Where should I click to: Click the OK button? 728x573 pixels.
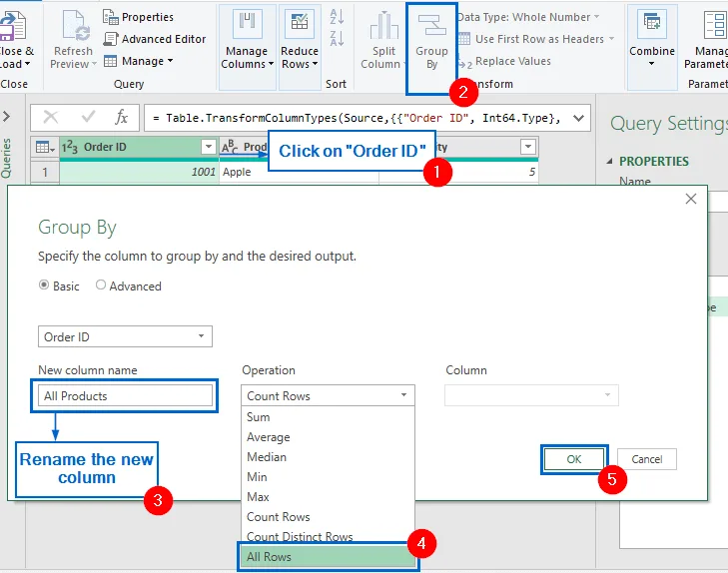click(x=574, y=459)
